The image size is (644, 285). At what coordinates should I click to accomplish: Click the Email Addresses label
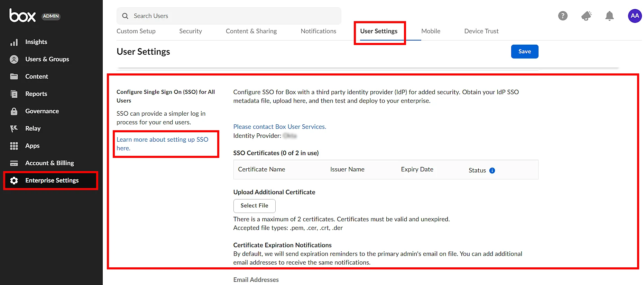coord(256,280)
